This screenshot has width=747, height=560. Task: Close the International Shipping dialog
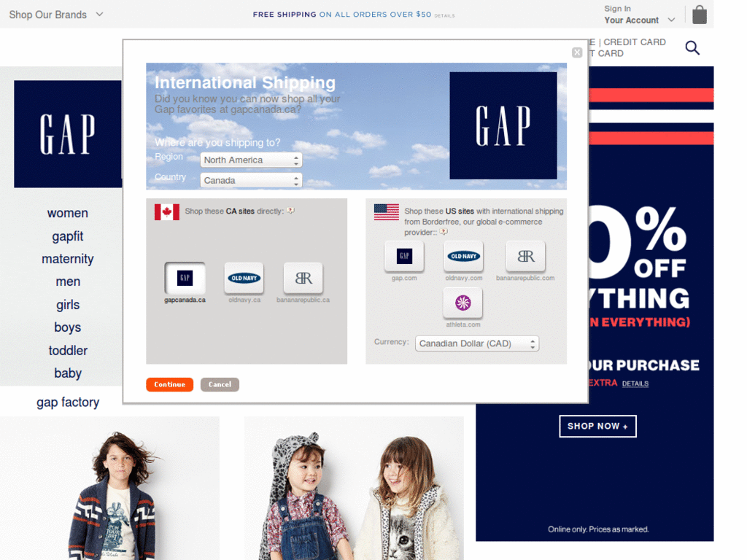tap(577, 52)
